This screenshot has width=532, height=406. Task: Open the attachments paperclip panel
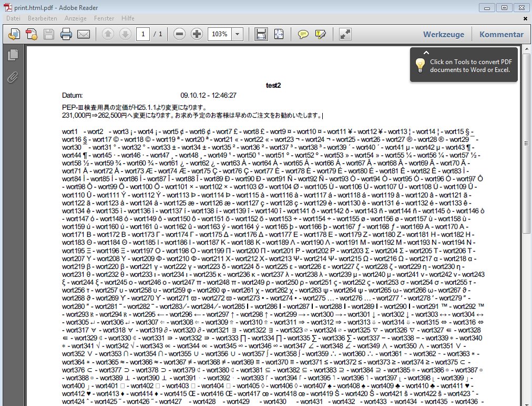coord(13,77)
